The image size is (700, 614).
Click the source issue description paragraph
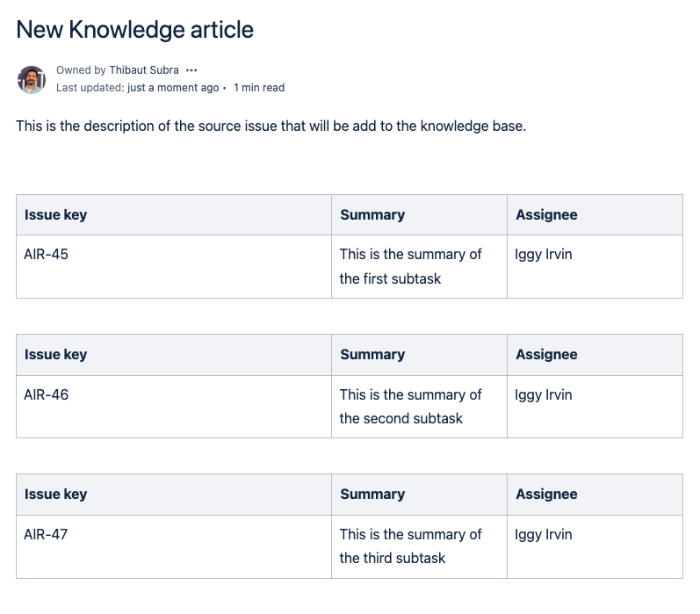pyautogui.click(x=271, y=126)
